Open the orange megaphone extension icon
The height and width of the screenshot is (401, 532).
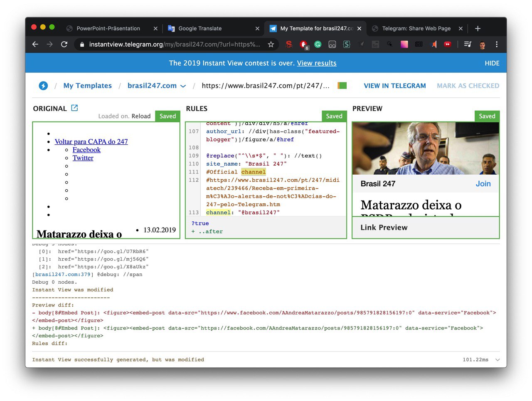pos(433,44)
